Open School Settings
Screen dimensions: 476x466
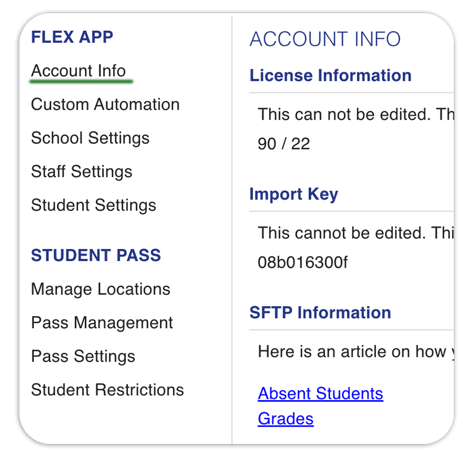[x=90, y=138]
